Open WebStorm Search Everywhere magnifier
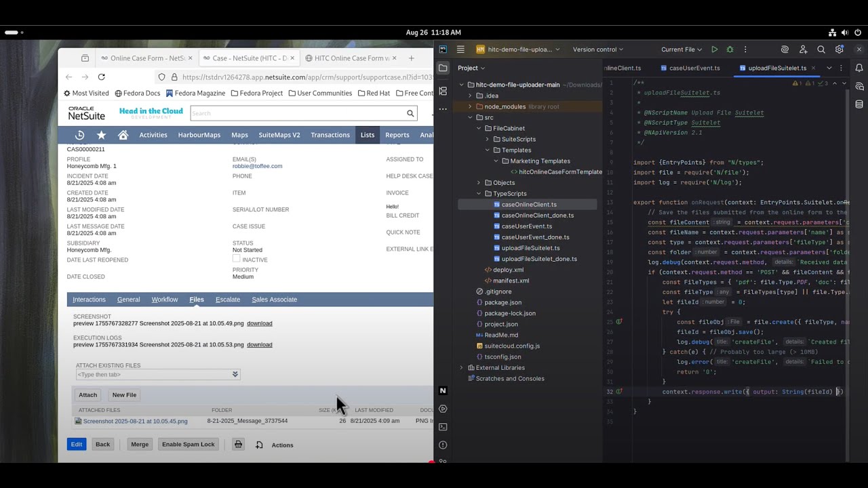Viewport: 868px width, 488px height. coord(821,49)
